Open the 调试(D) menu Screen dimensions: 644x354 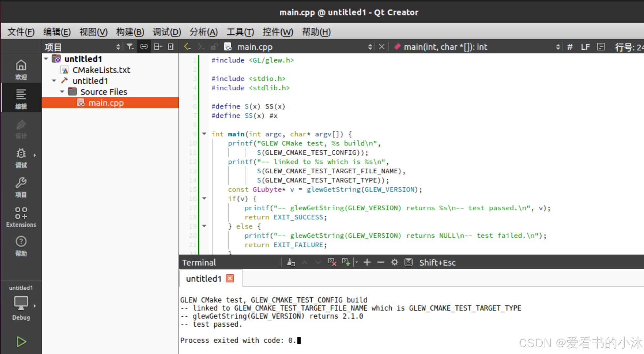click(167, 32)
